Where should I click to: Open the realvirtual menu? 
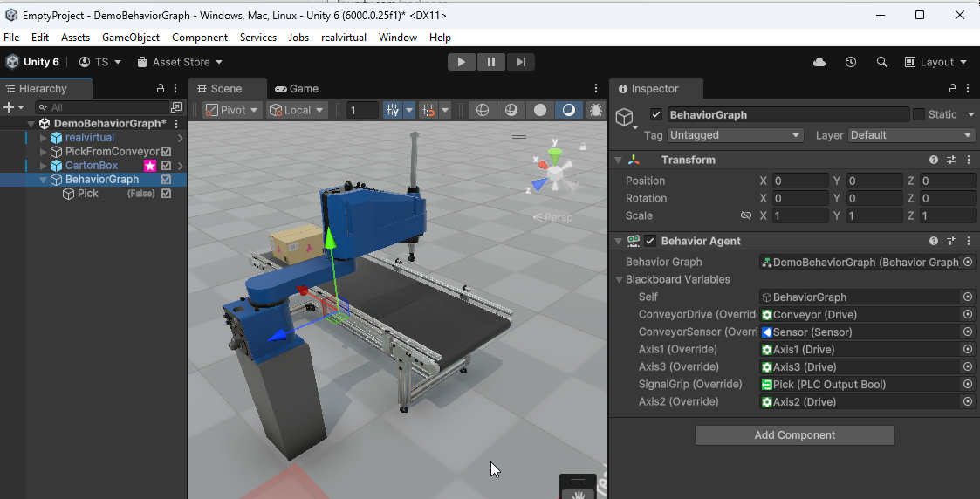click(x=344, y=38)
